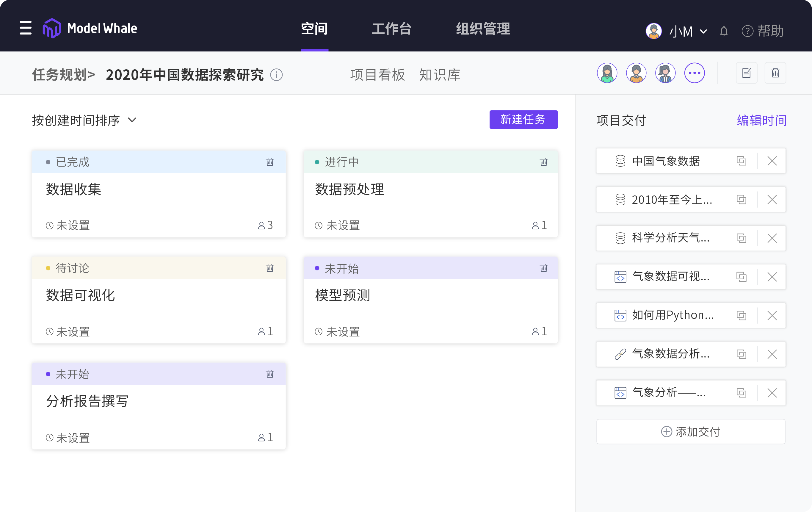
Task: Change the 未开始 status on 模型预测
Action: (x=336, y=268)
